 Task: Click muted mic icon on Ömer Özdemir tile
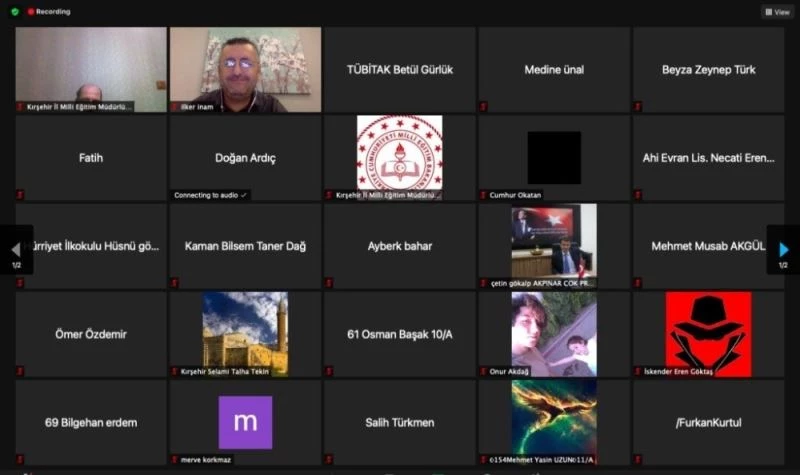pos(20,371)
